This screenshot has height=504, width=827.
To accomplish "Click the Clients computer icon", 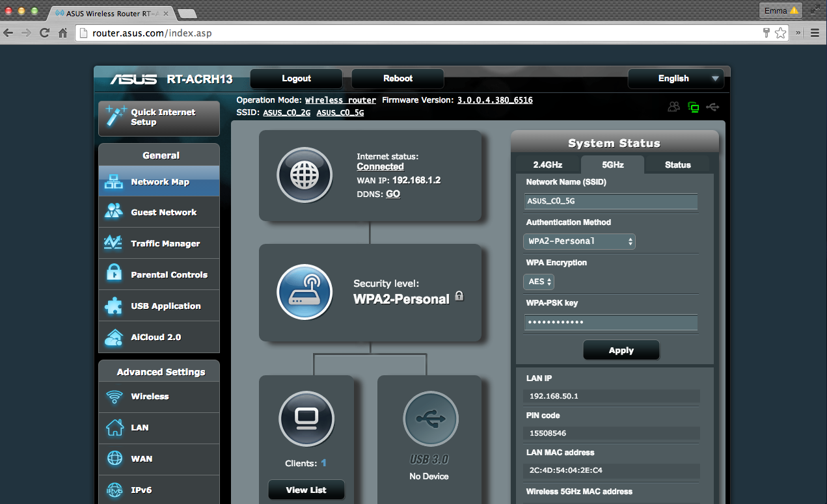I will [x=306, y=419].
